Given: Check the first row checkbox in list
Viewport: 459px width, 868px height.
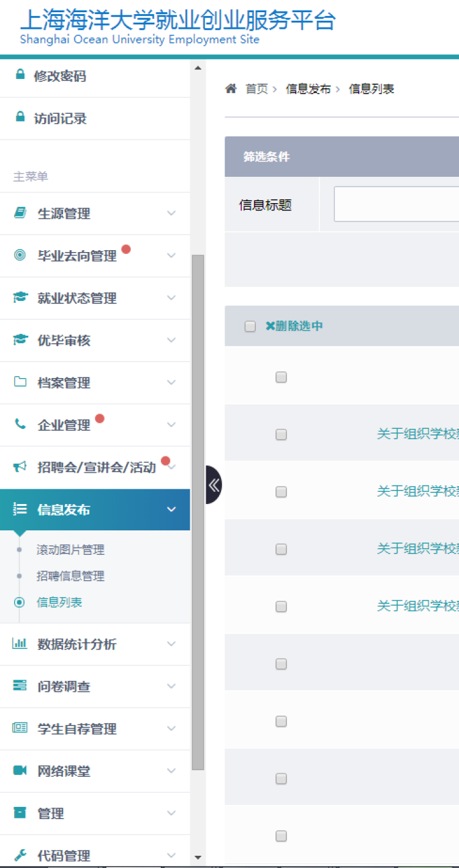Looking at the screenshot, I should click(x=281, y=377).
